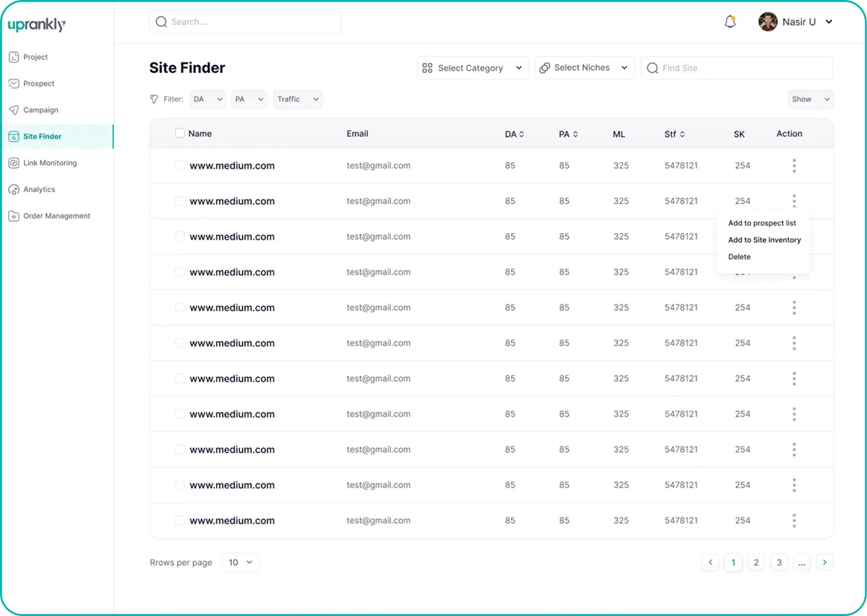Open the Campaign paper-plane icon

(x=14, y=110)
